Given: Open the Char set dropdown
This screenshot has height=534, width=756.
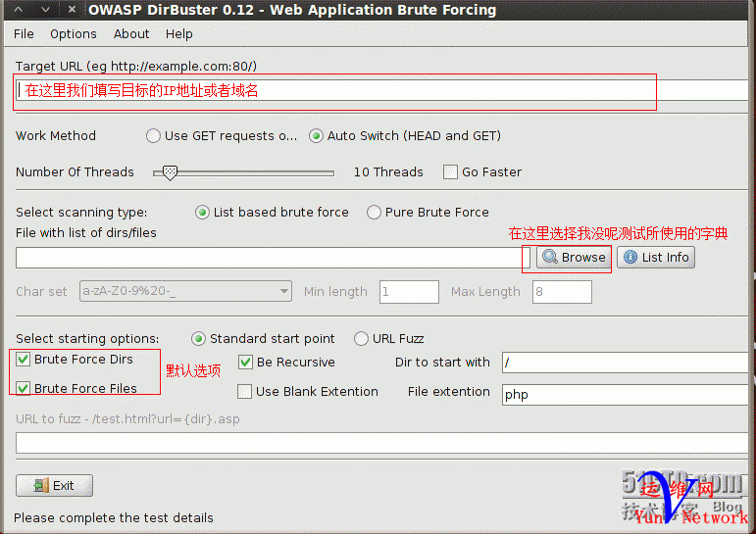Looking at the screenshot, I should click(185, 291).
